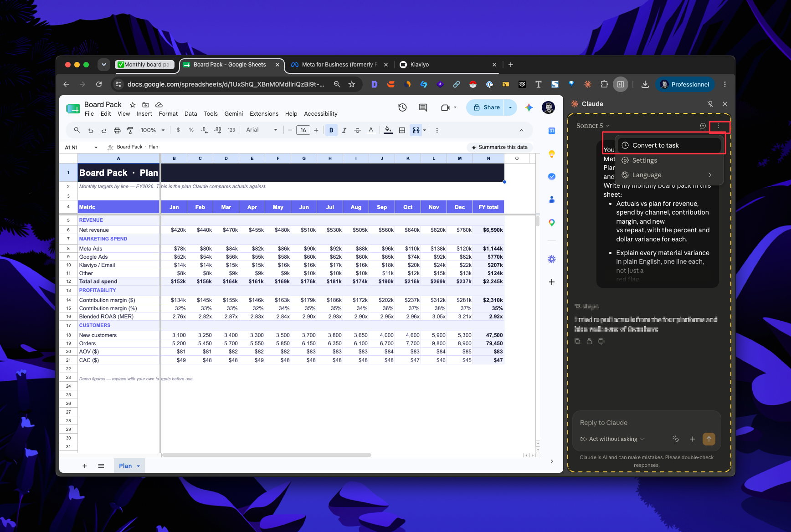791x532 pixels.
Task: Switch to the Klaviyo browser tab
Action: coord(447,65)
